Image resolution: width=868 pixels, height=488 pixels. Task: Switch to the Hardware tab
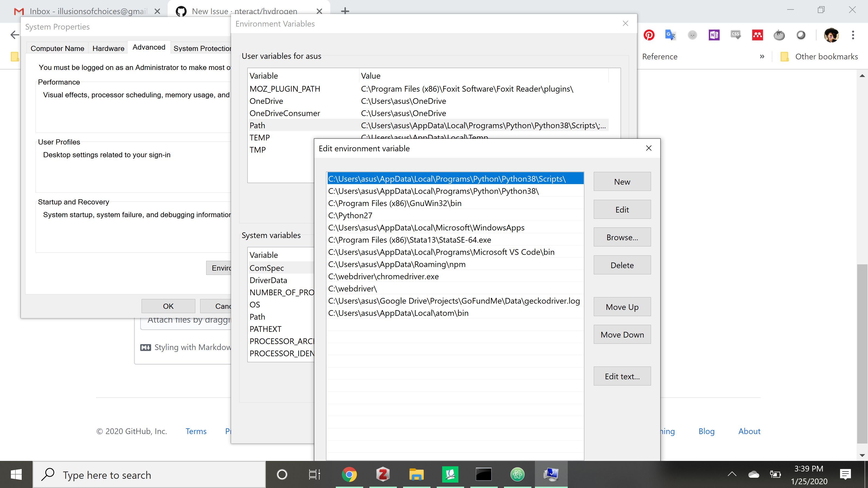pos(108,48)
